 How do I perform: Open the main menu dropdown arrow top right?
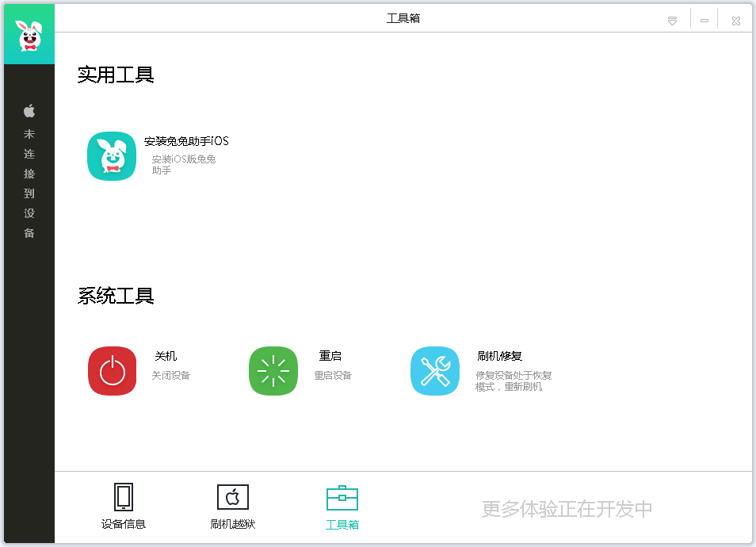click(671, 19)
